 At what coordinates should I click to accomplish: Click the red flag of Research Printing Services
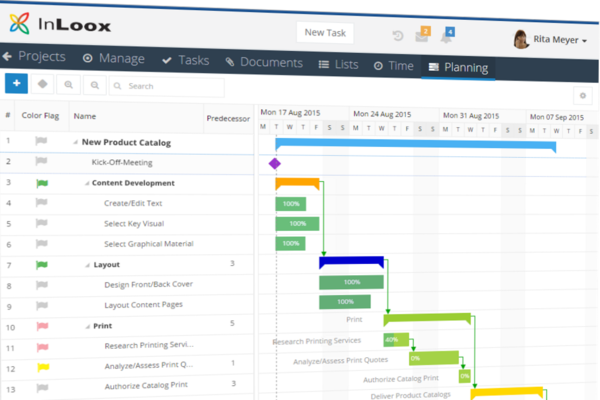[42, 347]
